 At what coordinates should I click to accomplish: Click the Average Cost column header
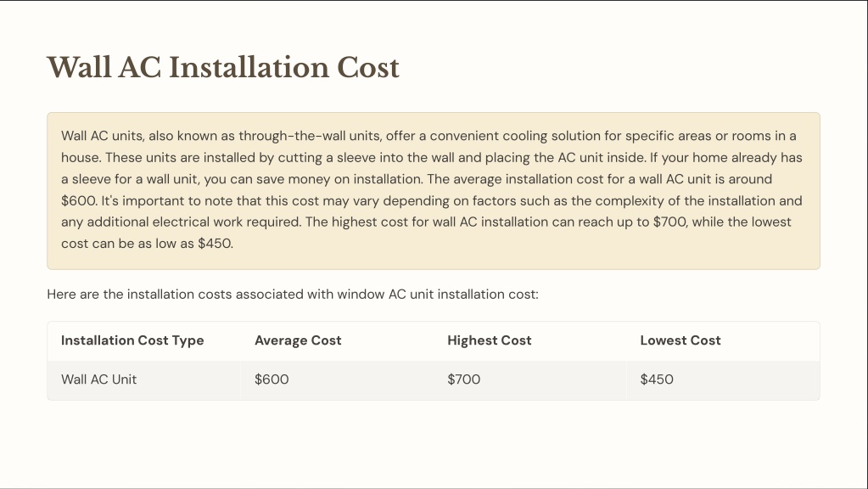click(x=298, y=340)
